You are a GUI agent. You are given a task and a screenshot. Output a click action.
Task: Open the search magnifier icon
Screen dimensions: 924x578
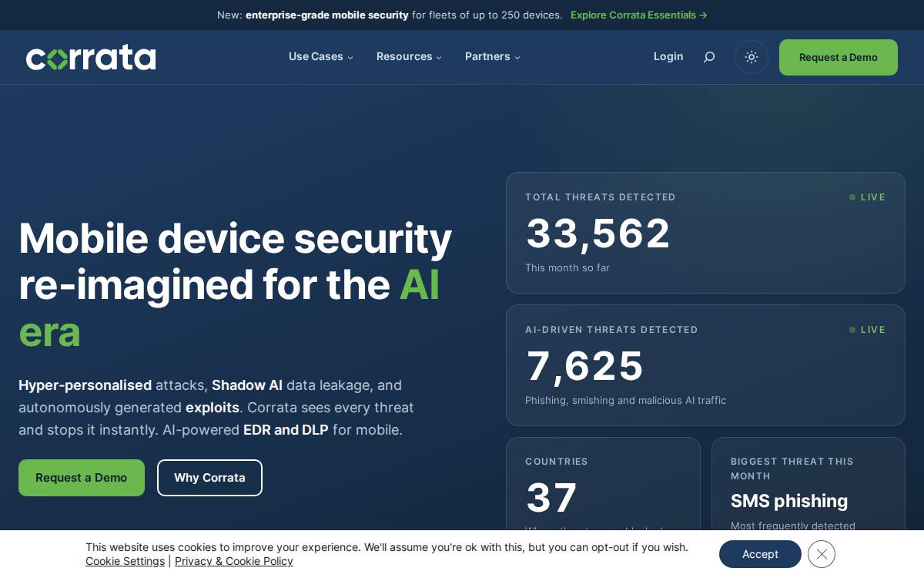[x=709, y=57]
